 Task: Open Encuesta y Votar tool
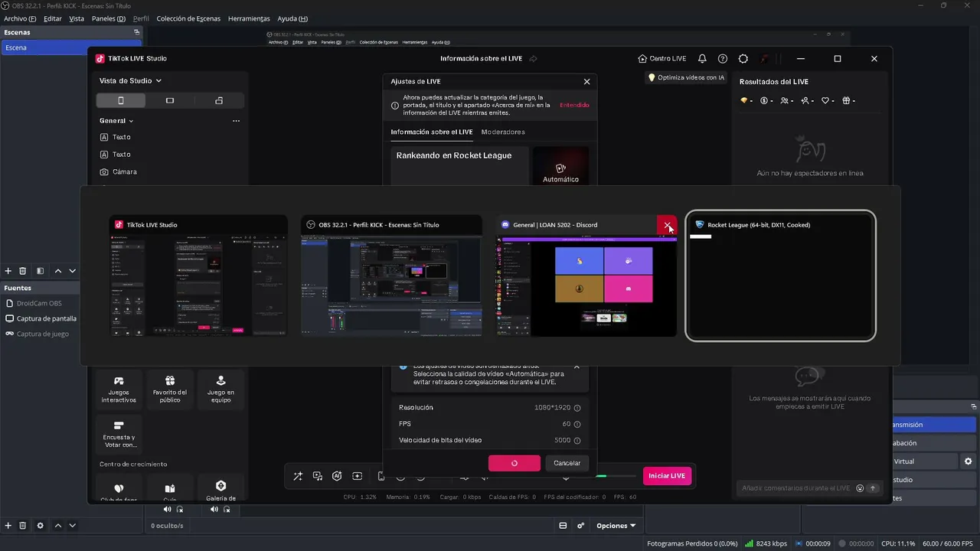[x=119, y=435]
